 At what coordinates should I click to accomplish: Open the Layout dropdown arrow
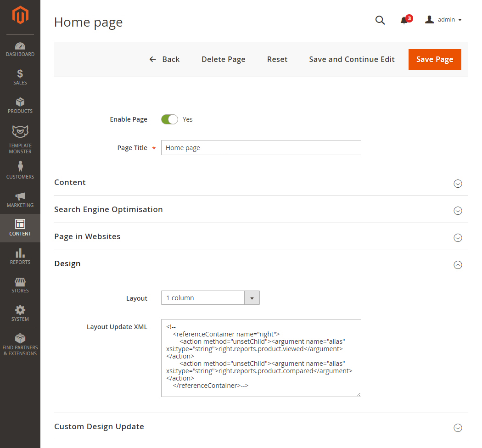tap(252, 298)
